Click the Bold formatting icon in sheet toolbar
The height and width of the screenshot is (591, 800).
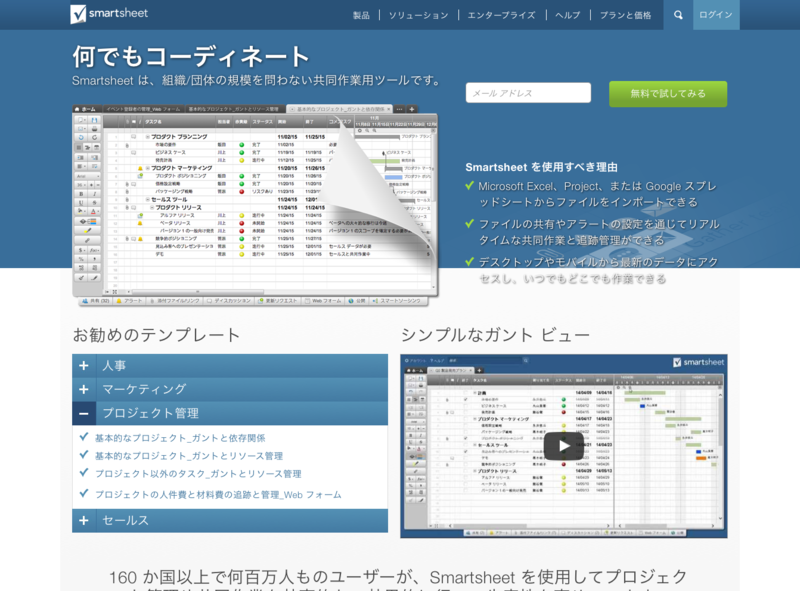click(81, 194)
